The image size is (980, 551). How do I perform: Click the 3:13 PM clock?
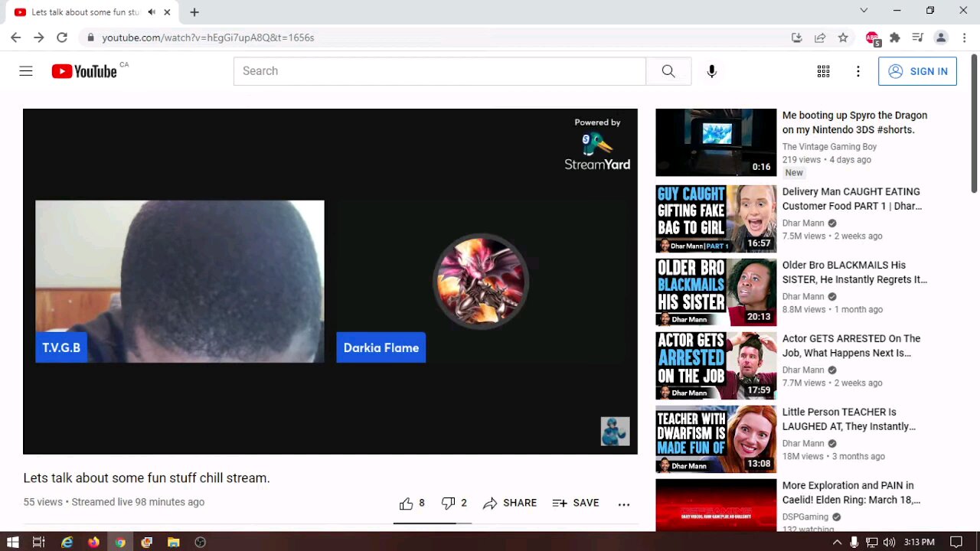coord(919,542)
